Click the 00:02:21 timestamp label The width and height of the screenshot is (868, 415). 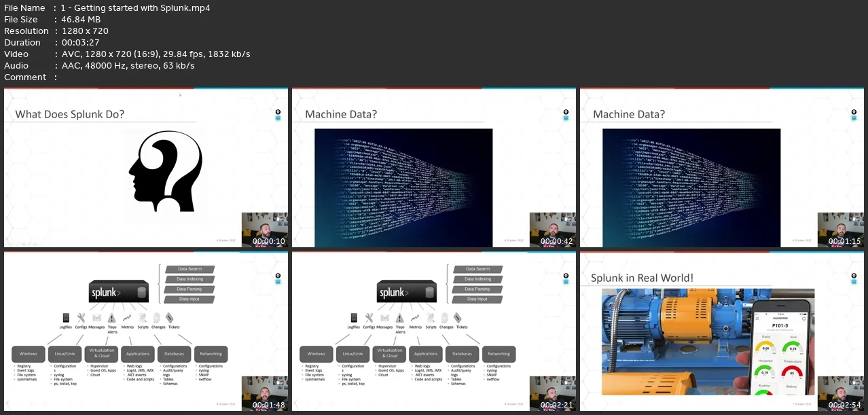(x=556, y=405)
